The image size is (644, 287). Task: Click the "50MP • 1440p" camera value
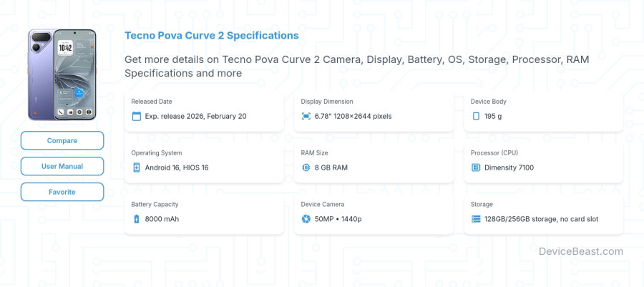(x=338, y=219)
